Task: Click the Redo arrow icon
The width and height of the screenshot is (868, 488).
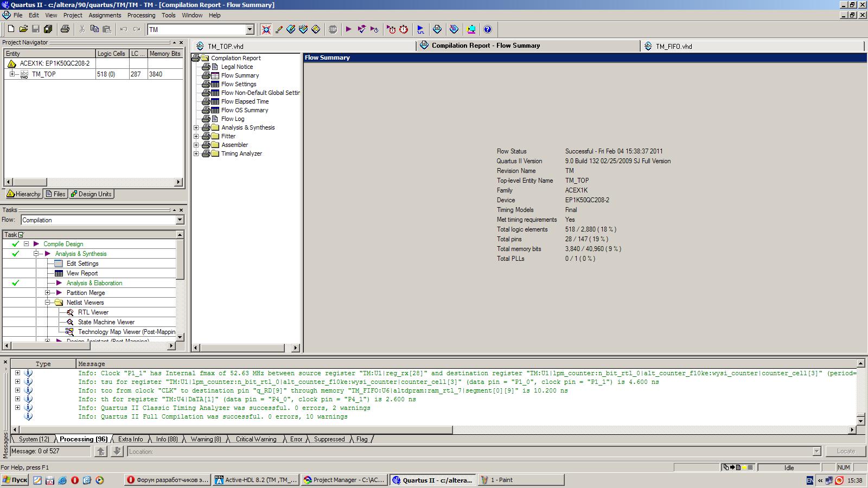Action: (x=137, y=29)
